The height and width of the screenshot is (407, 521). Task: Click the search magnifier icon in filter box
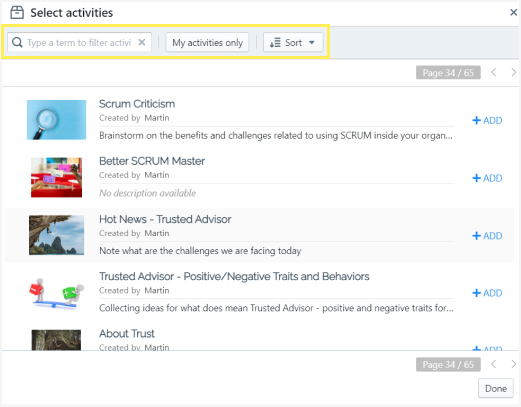click(x=17, y=42)
